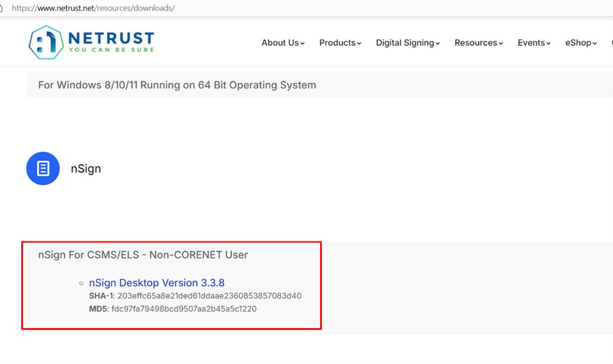The height and width of the screenshot is (364, 613).
Task: Expand the eShop menu
Action: click(x=581, y=42)
